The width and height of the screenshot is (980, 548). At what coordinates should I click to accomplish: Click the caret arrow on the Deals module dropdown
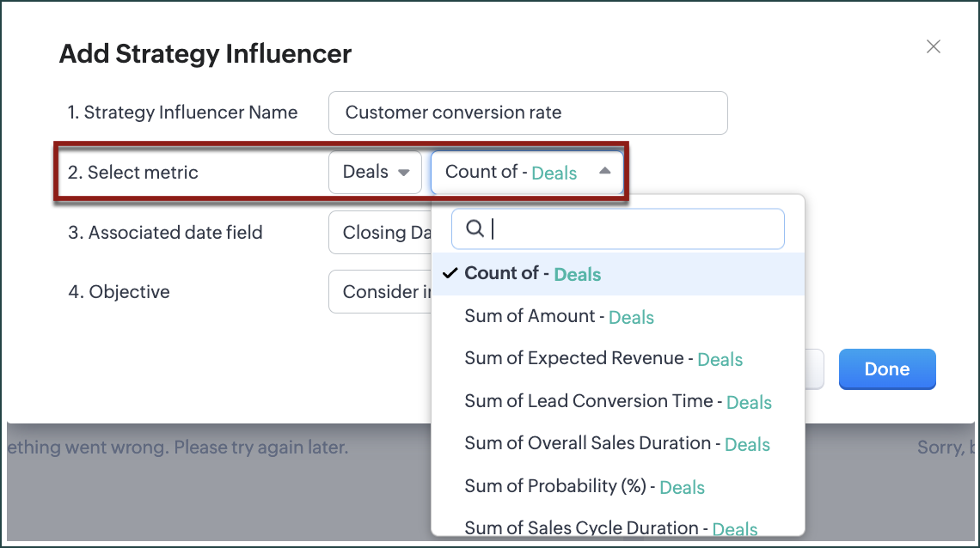403,173
